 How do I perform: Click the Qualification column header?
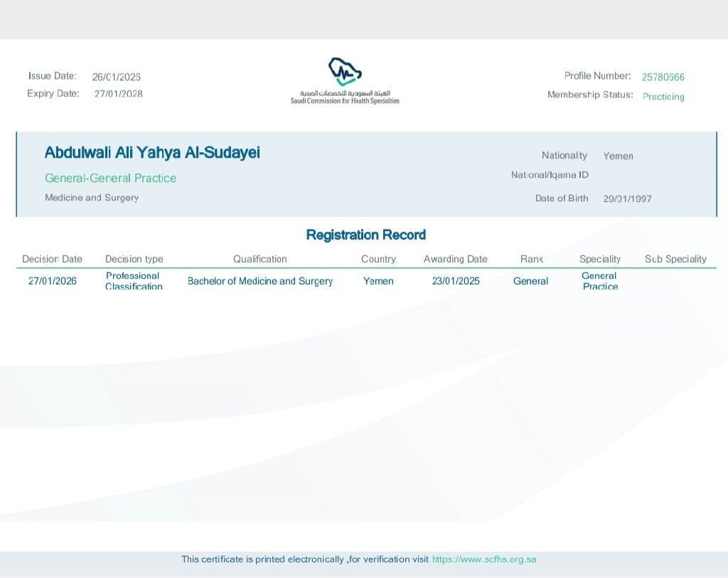point(259,259)
